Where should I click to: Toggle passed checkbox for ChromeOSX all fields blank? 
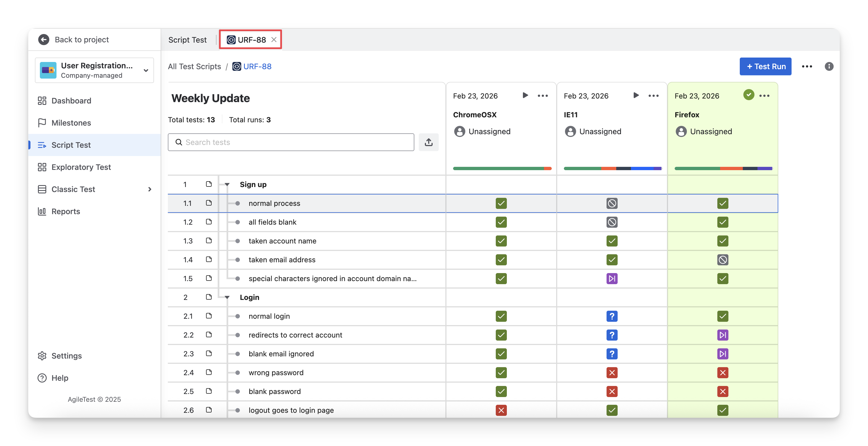(501, 222)
